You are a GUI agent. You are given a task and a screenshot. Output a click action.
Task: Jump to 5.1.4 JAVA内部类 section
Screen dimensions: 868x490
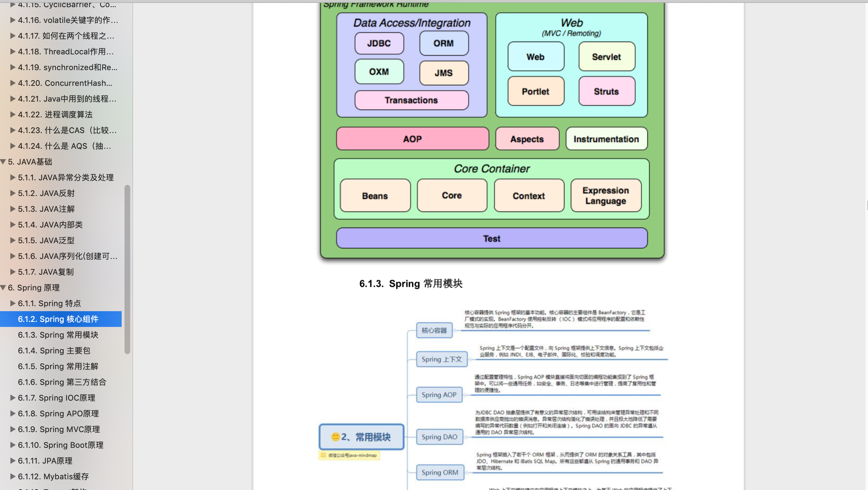(50, 225)
